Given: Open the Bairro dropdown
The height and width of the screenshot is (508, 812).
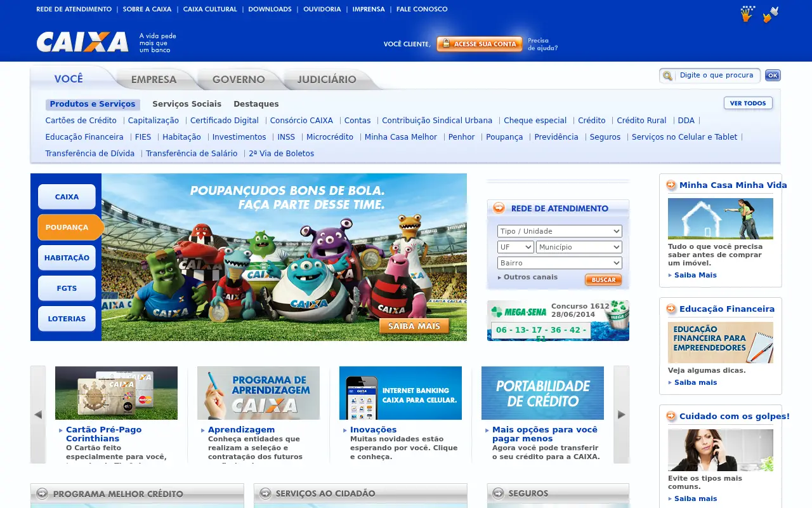Looking at the screenshot, I should (x=560, y=263).
